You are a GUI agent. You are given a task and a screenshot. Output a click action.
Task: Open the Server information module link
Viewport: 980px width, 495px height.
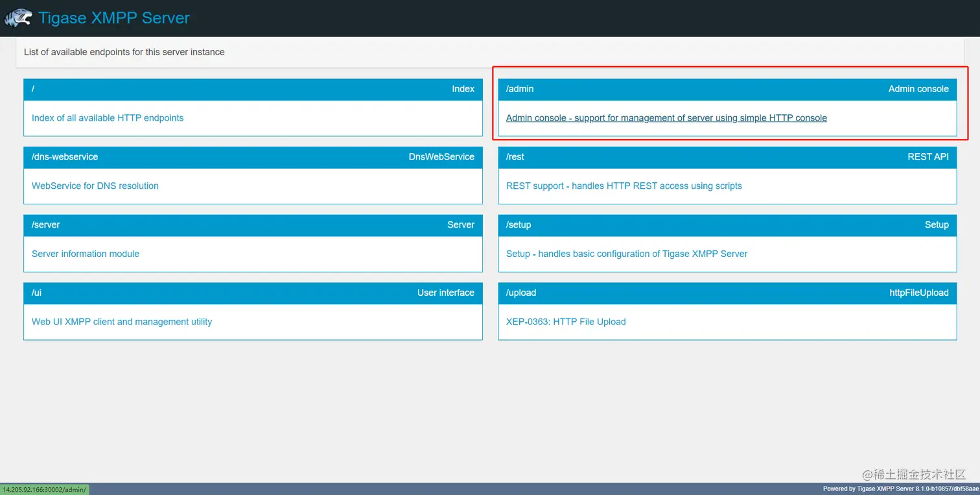(86, 254)
